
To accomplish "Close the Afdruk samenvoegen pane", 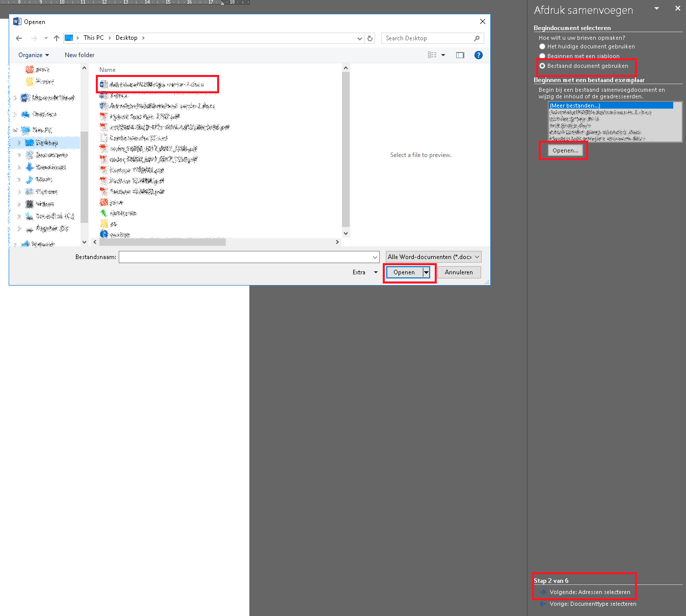I will (677, 8).
